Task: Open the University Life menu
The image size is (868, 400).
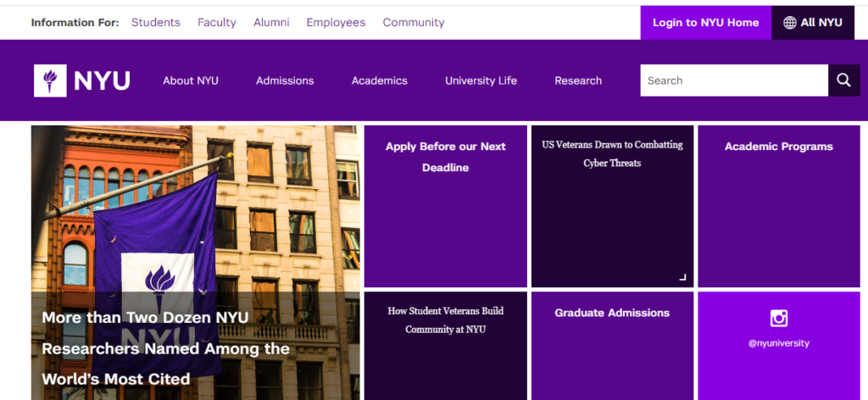Action: click(x=481, y=81)
